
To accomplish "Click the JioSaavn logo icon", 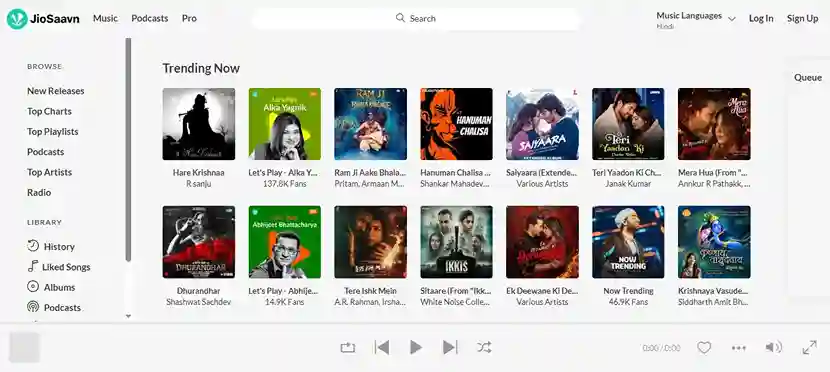I will [17, 19].
